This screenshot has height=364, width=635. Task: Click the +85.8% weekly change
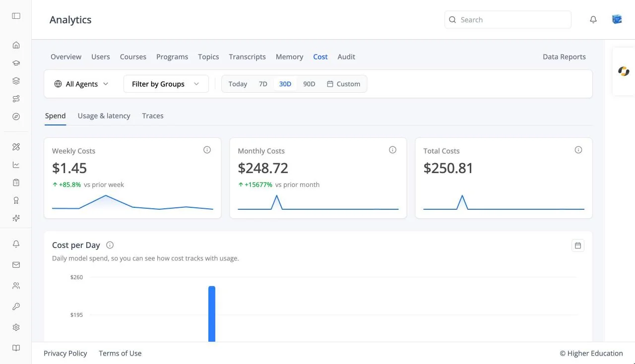click(x=66, y=184)
